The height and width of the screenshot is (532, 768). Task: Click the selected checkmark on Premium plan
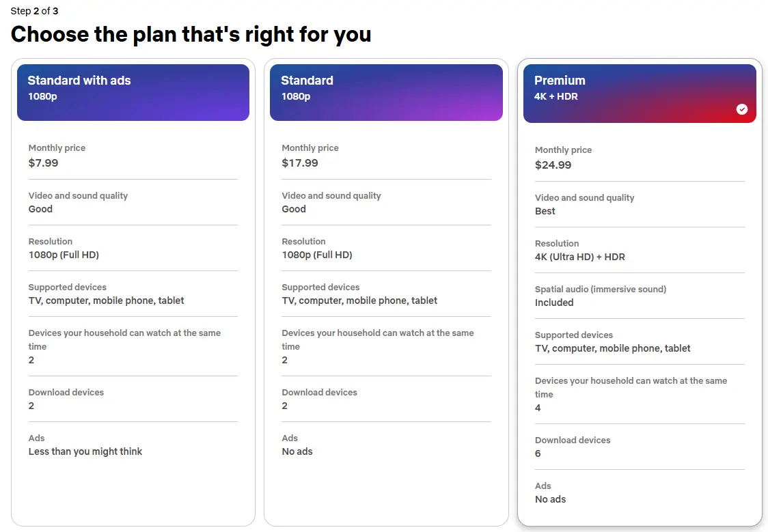[742, 109]
